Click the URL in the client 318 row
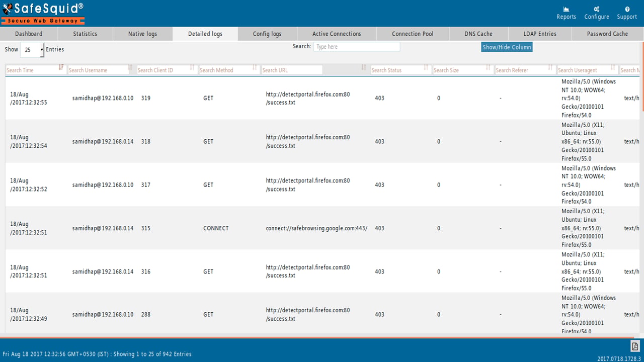 tap(308, 141)
